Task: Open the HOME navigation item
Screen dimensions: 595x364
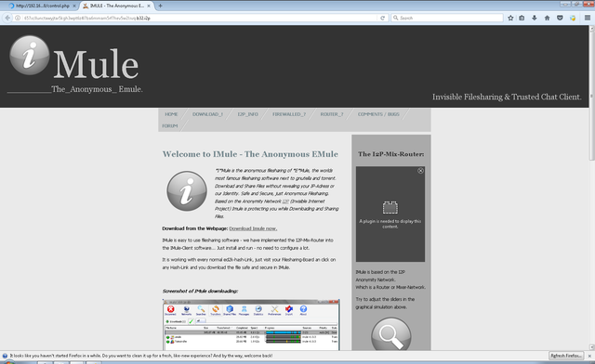Action: 171,114
